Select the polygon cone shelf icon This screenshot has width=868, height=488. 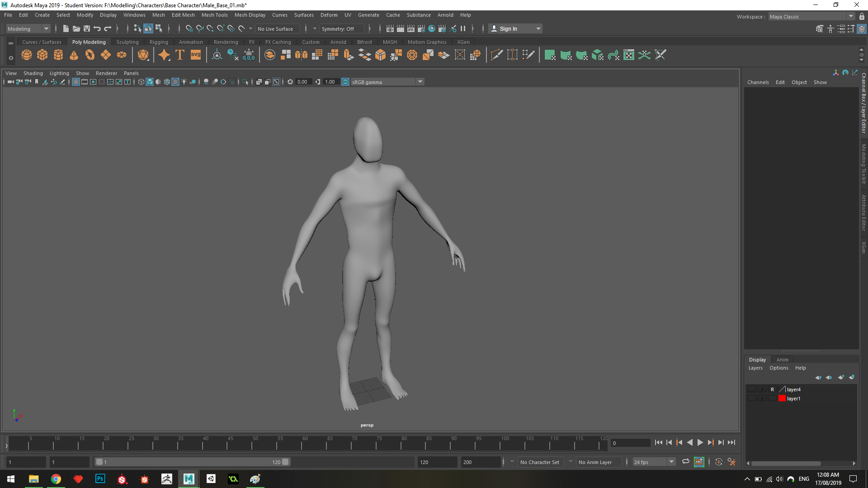[74, 55]
